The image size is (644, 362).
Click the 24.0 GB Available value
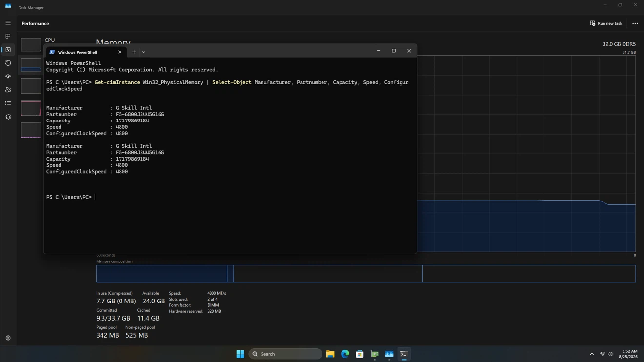[x=154, y=301]
